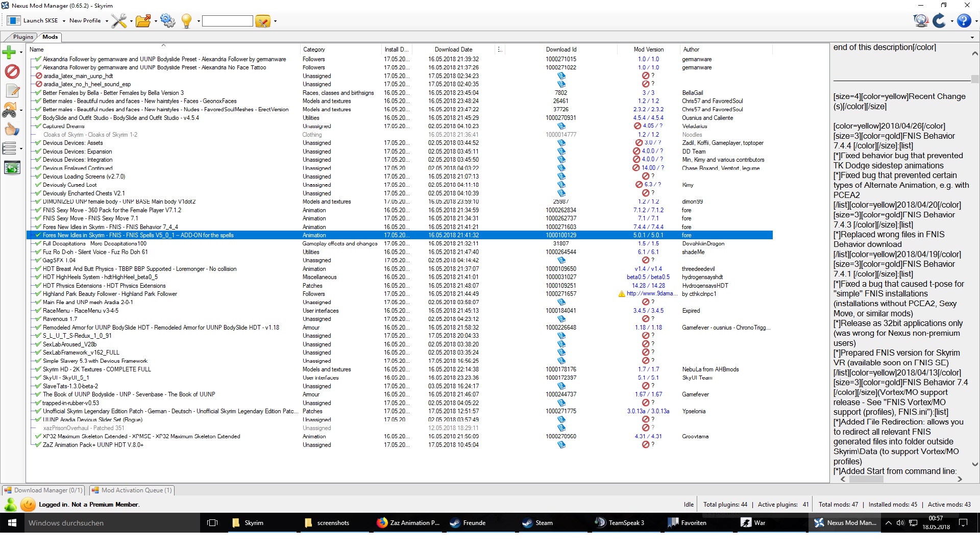Click the blue book icon for SexLabAroused_V28b
Screen dimensions: 980x551
561,344
